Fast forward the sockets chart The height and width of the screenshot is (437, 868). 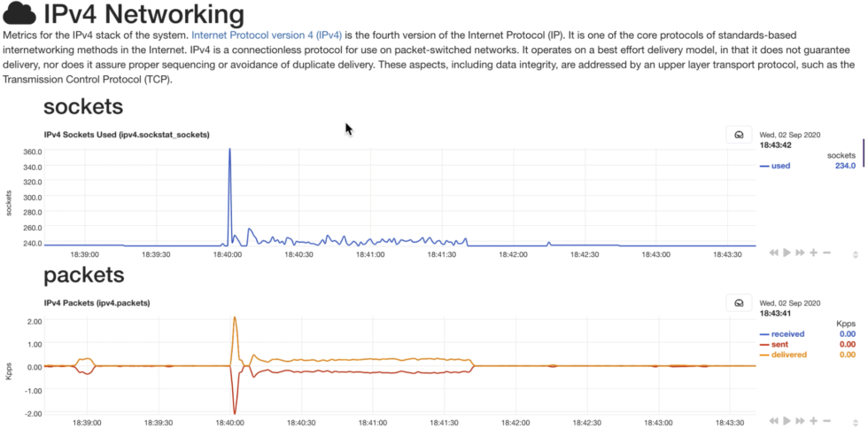(x=800, y=253)
